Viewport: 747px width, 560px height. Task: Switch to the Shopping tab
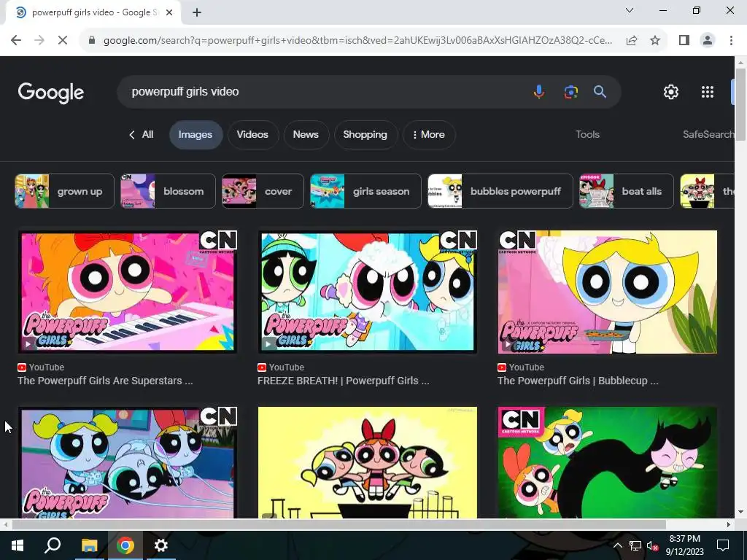point(365,135)
